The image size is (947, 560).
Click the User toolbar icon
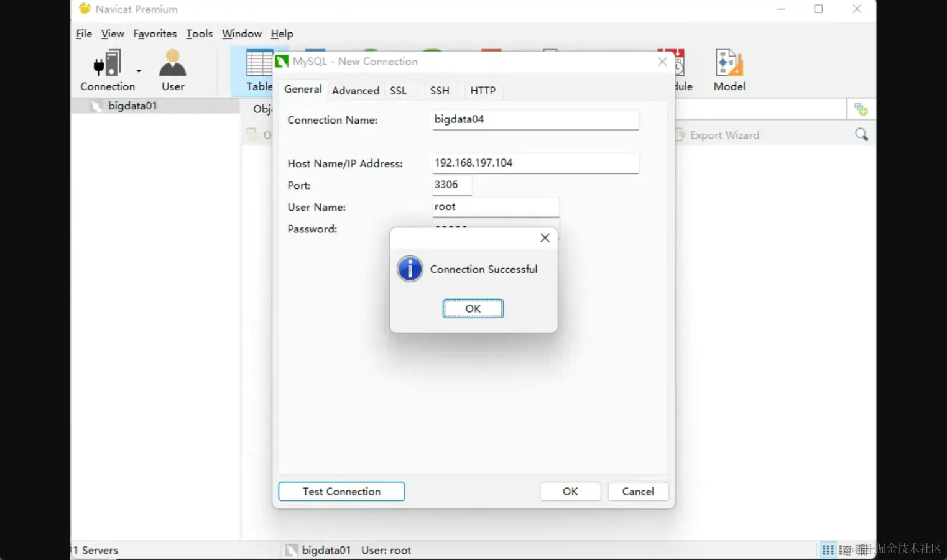click(173, 70)
